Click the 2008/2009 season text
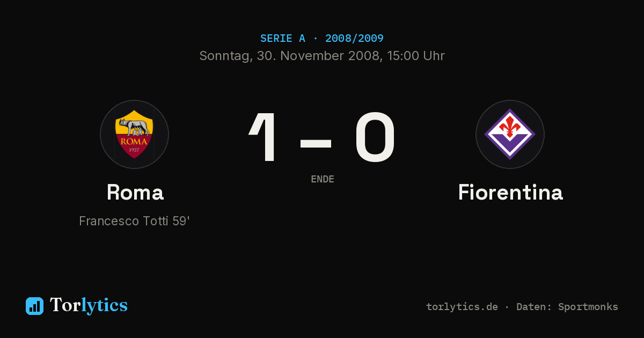644x338 pixels. (354, 38)
